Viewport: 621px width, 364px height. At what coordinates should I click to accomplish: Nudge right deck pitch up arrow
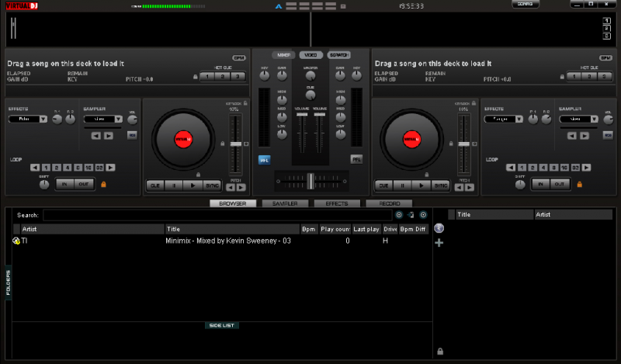(x=470, y=187)
